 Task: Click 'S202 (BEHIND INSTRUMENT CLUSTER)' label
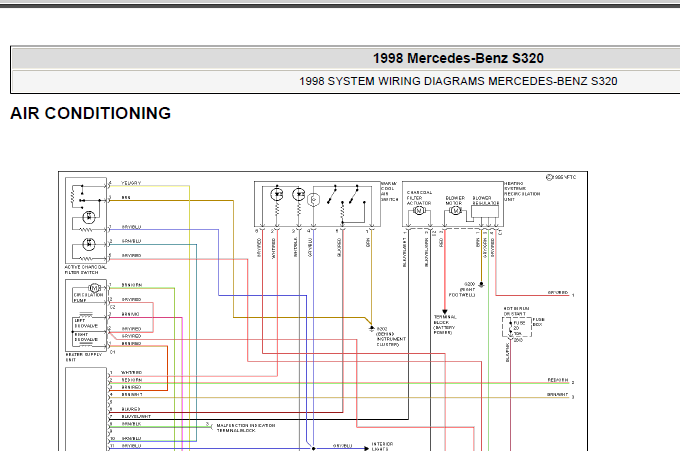[391, 337]
